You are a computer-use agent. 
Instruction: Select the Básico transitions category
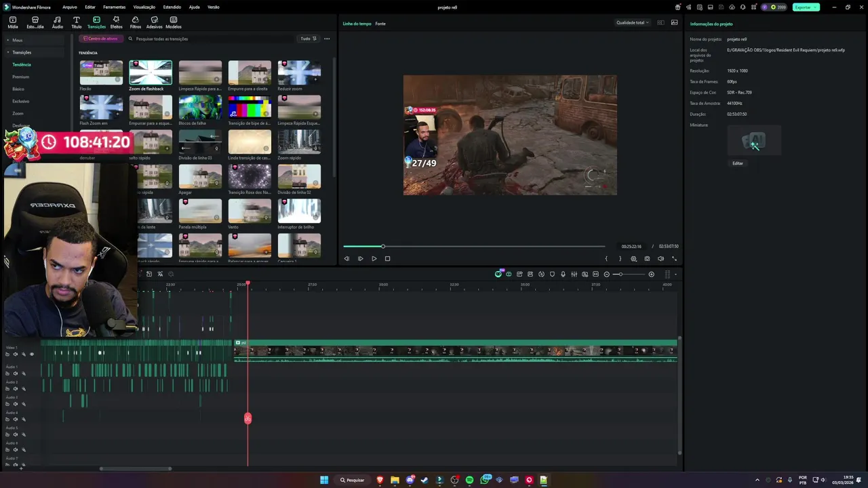coord(18,89)
